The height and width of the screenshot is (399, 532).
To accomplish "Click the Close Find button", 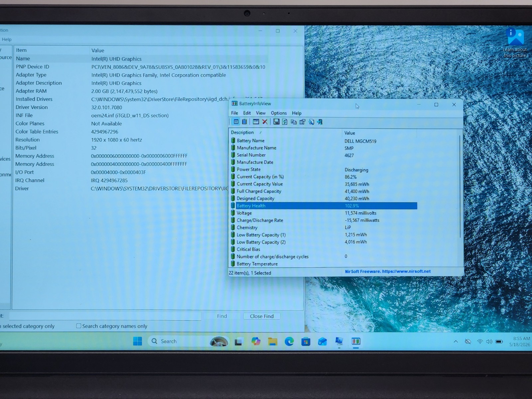I will click(262, 316).
